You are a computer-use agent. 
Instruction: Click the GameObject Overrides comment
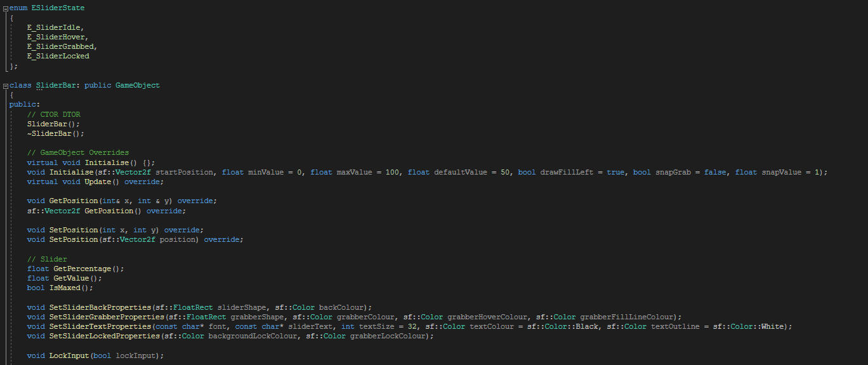[x=77, y=152]
